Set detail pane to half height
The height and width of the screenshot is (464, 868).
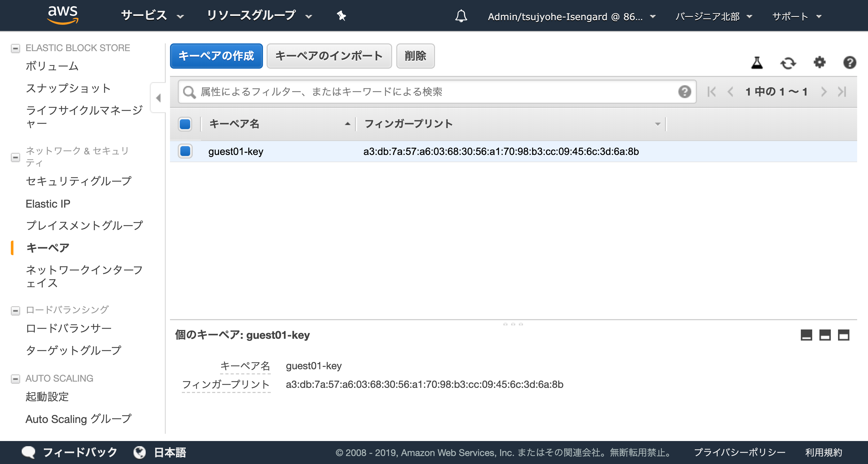825,335
